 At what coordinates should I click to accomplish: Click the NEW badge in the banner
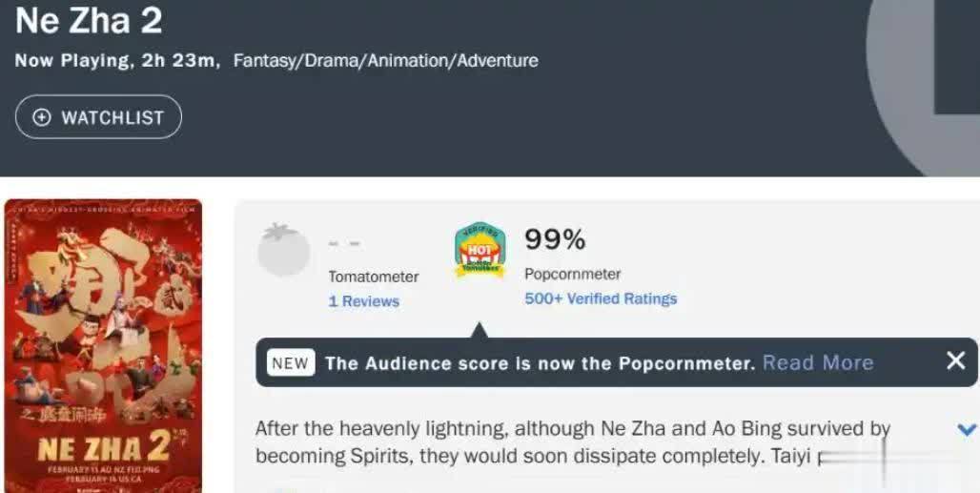tap(291, 363)
